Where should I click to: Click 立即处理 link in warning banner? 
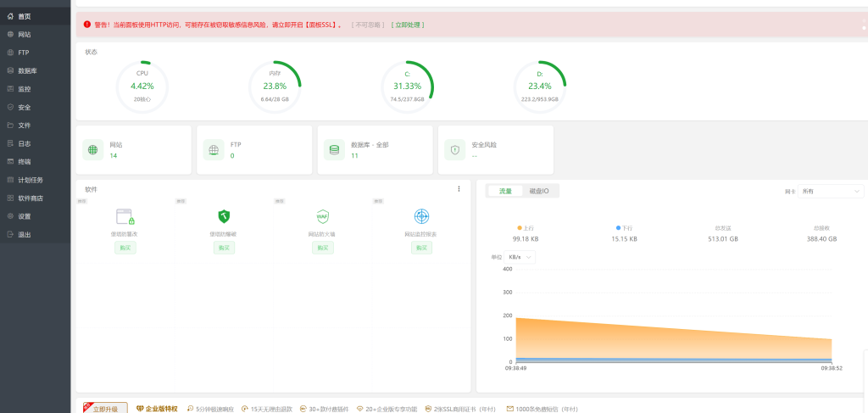[x=408, y=25]
